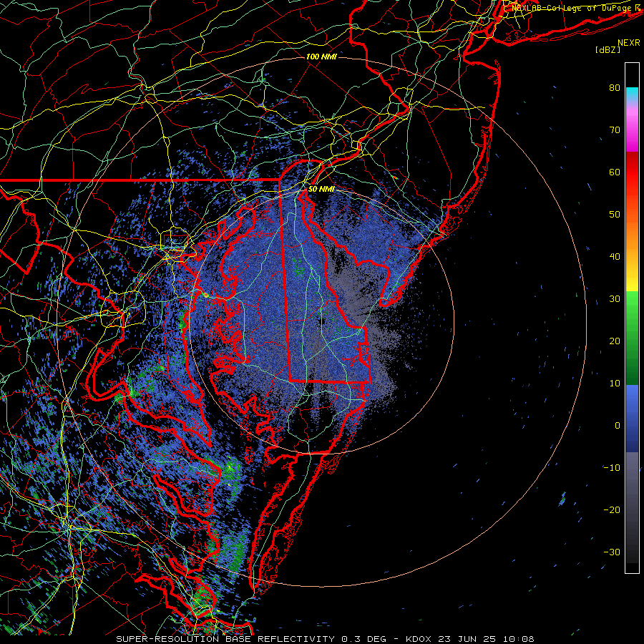
Task: Click the 50 NMI range ring label
Action: pos(321,189)
